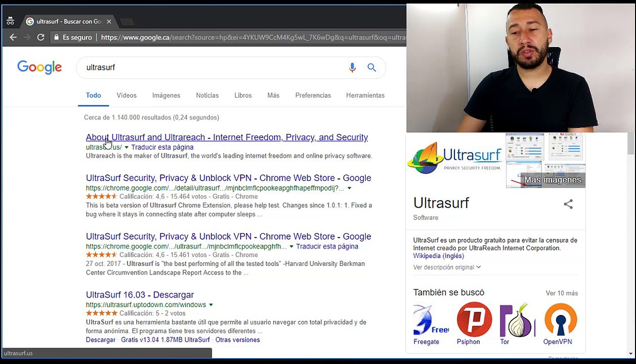Image resolution: width=636 pixels, height=364 pixels.
Task: Close the ultrasurf browser tab
Action: (x=109, y=22)
